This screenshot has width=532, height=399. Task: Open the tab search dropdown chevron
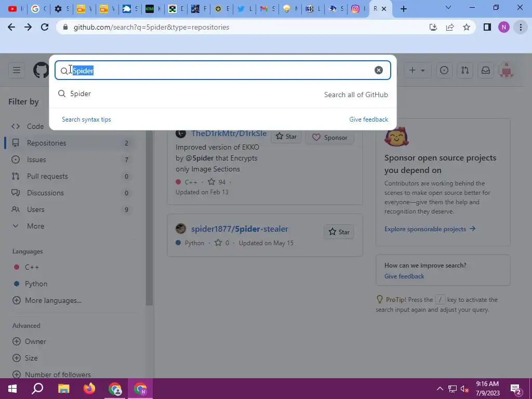point(448,7)
